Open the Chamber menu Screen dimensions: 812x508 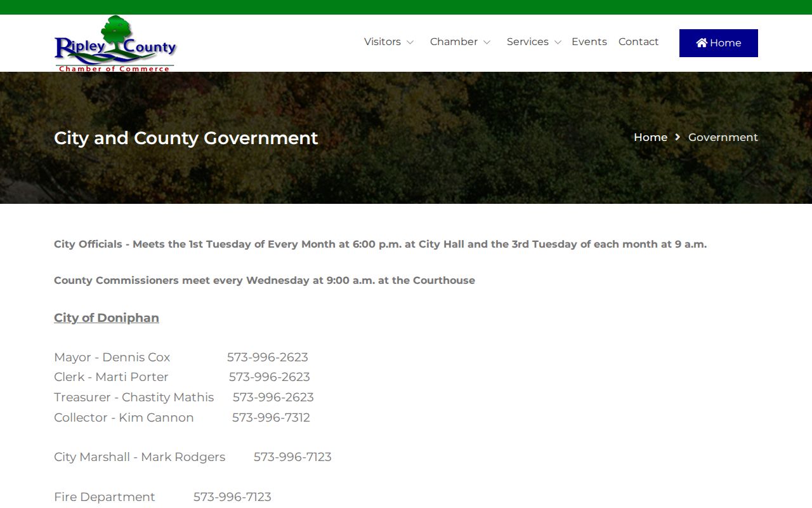click(x=454, y=42)
